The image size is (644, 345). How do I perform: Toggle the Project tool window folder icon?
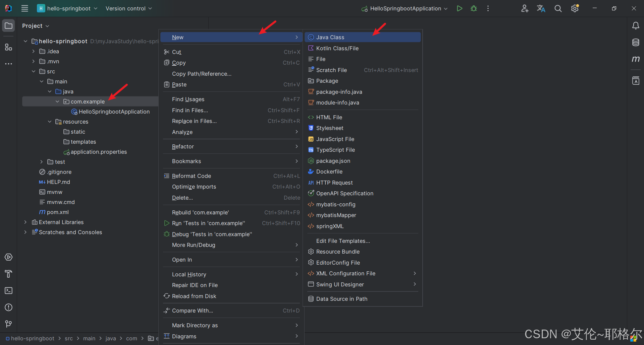tap(8, 26)
